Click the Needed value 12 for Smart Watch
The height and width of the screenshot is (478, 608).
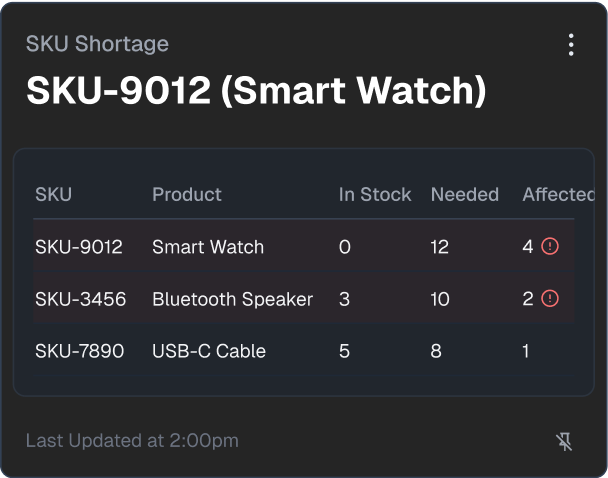pos(440,247)
